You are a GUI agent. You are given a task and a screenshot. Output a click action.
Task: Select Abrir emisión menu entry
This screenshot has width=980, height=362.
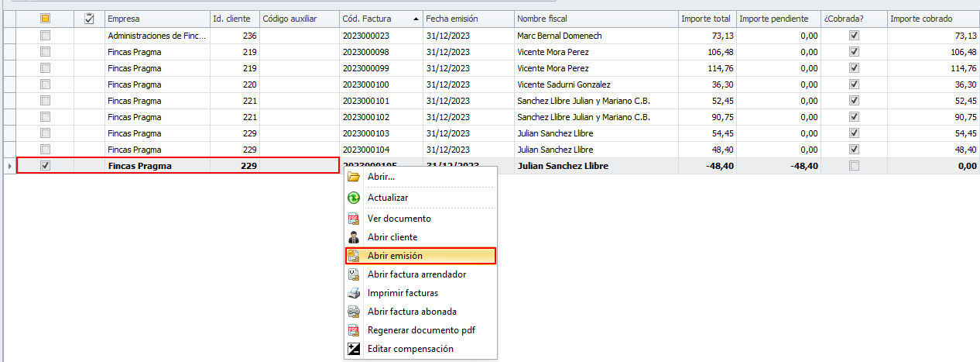click(420, 256)
